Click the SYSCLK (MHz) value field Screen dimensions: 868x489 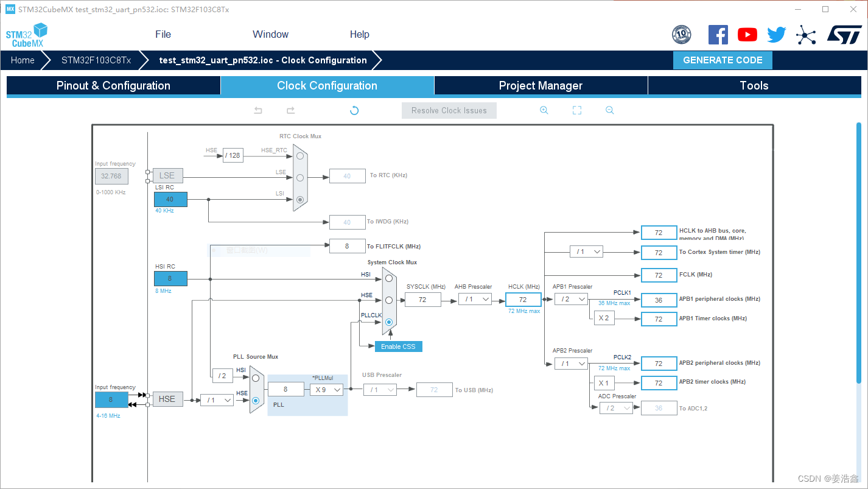click(422, 300)
